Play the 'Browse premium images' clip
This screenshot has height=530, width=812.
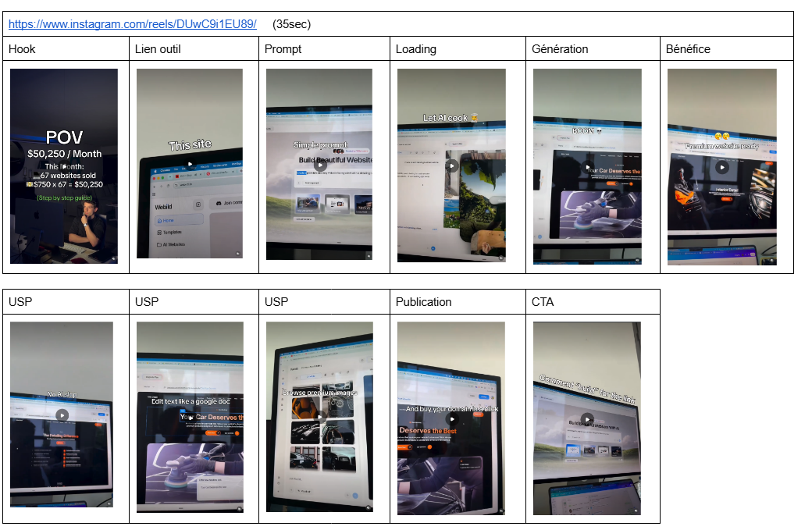click(320, 416)
